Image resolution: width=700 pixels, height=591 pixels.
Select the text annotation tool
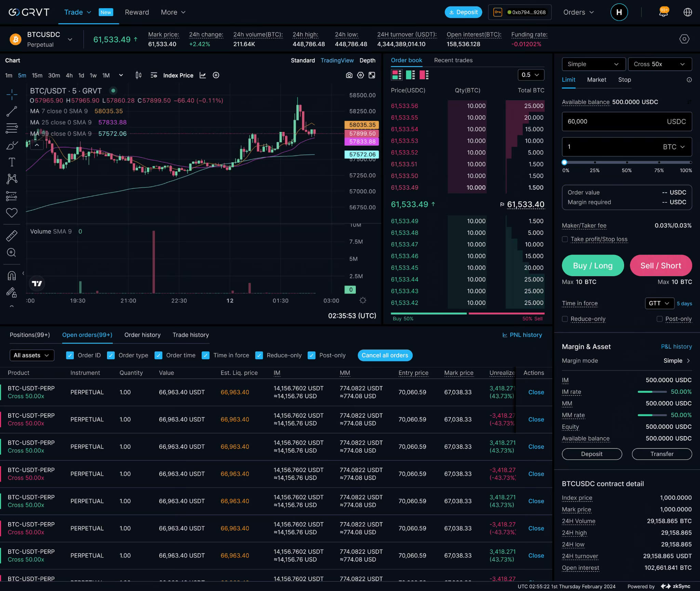tap(12, 162)
